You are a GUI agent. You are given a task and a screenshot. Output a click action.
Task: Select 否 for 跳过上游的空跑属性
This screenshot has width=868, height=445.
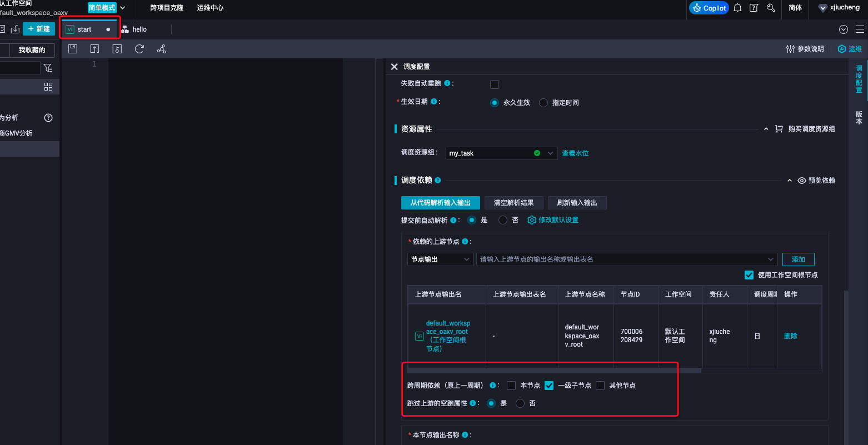520,403
